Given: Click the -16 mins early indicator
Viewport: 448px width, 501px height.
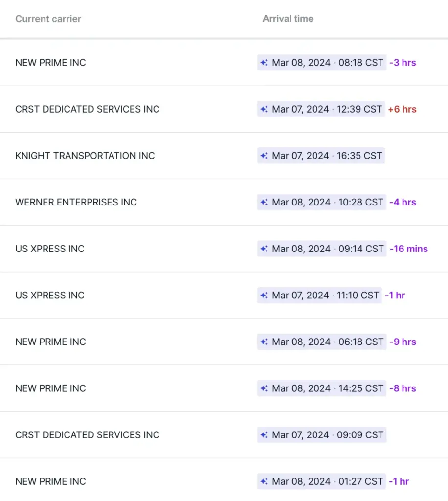Looking at the screenshot, I should tap(408, 249).
